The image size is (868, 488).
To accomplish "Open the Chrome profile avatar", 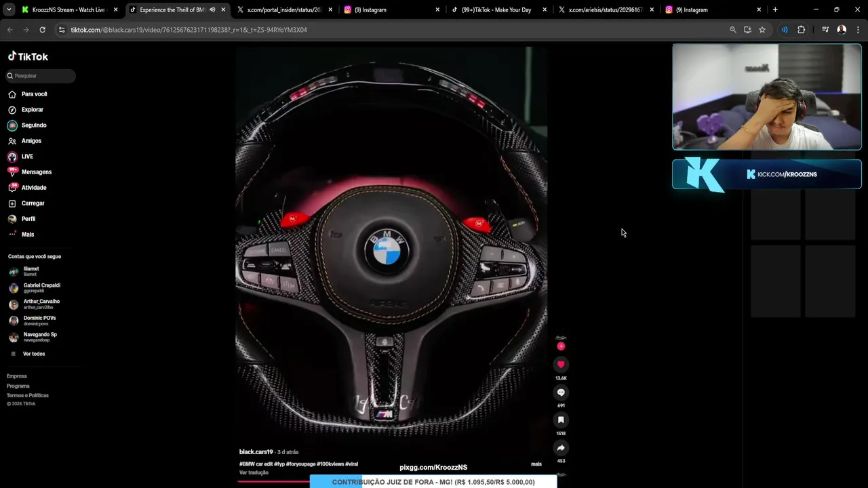I will [x=842, y=30].
